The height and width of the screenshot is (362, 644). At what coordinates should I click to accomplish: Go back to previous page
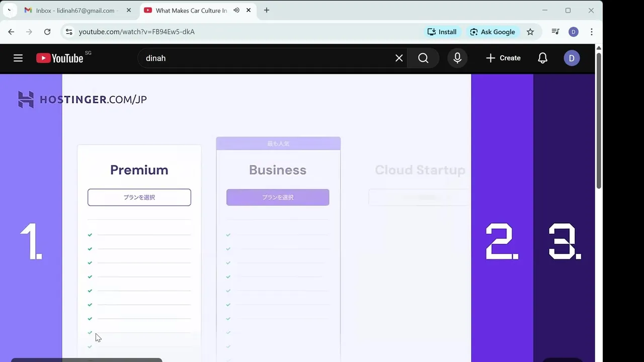(x=11, y=32)
